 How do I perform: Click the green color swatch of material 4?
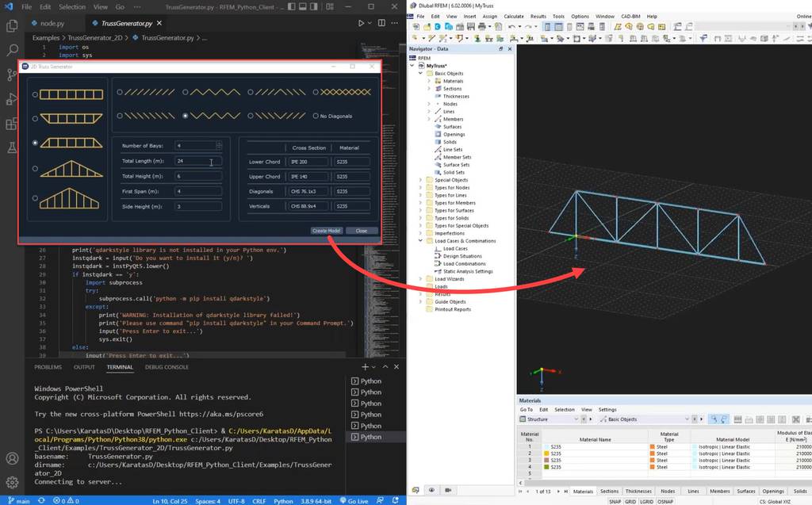pyautogui.click(x=546, y=467)
